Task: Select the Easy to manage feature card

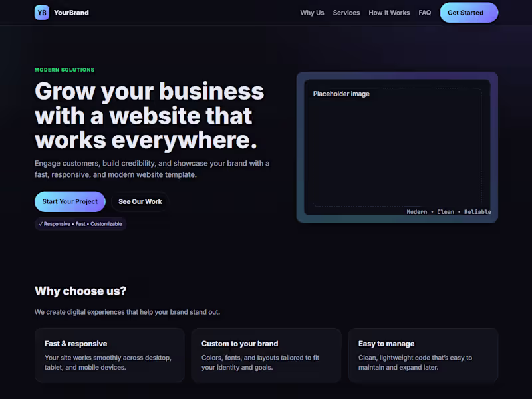Action: pos(423,355)
